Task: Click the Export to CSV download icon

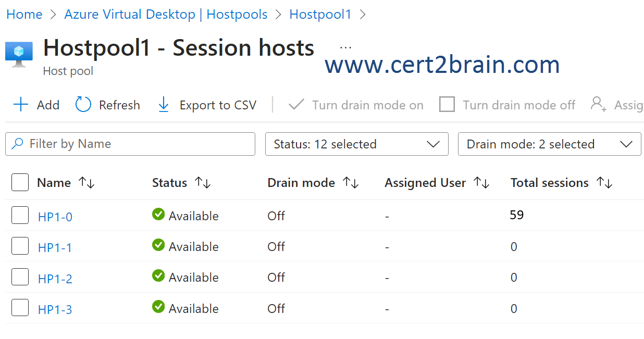Action: (x=164, y=105)
